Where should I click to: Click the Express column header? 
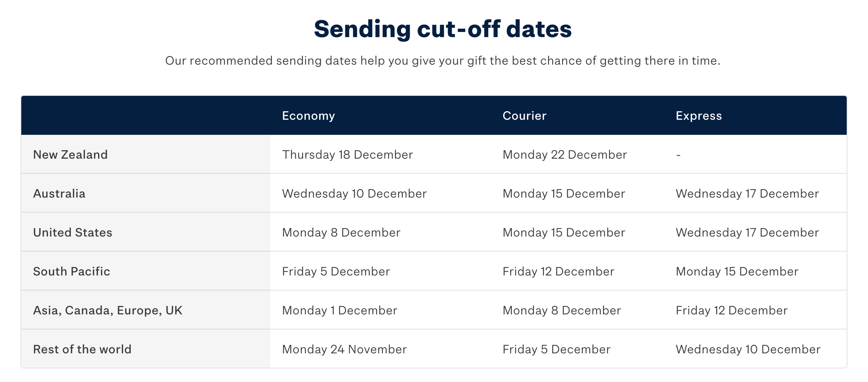[x=699, y=116]
